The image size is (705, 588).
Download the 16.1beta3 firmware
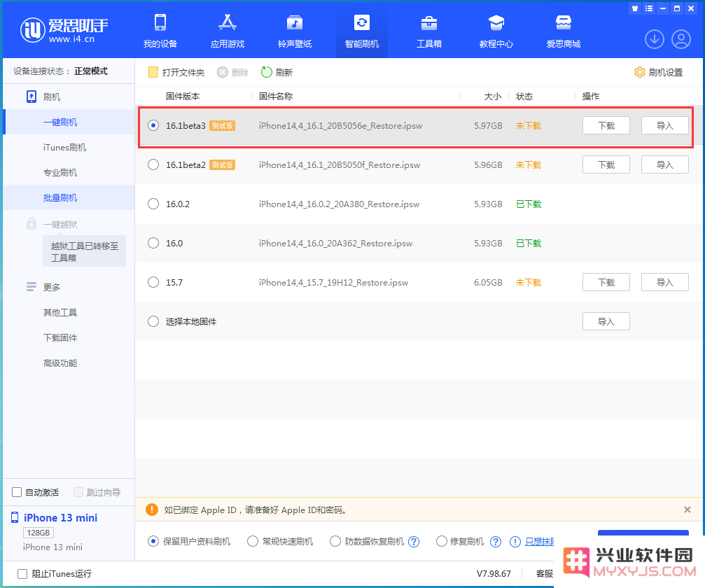pos(606,125)
